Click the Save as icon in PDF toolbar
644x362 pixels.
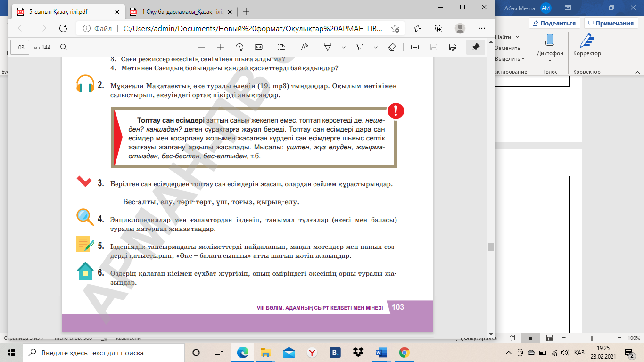(453, 47)
